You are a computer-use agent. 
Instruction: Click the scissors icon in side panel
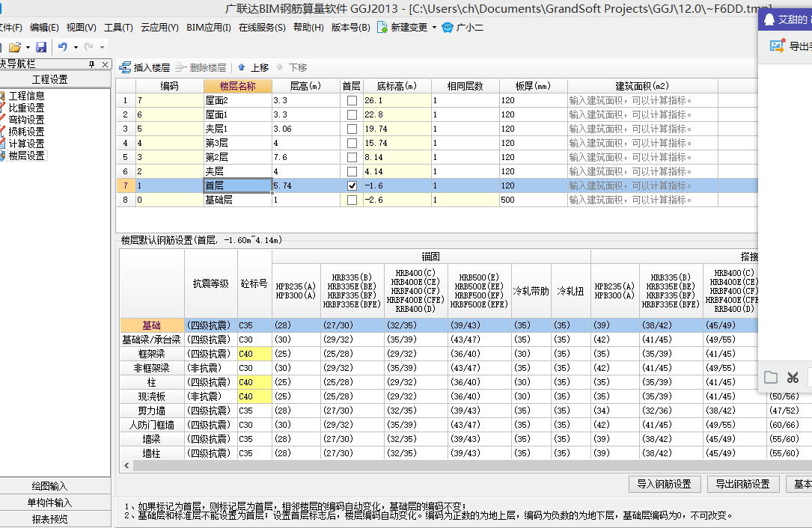pos(793,378)
